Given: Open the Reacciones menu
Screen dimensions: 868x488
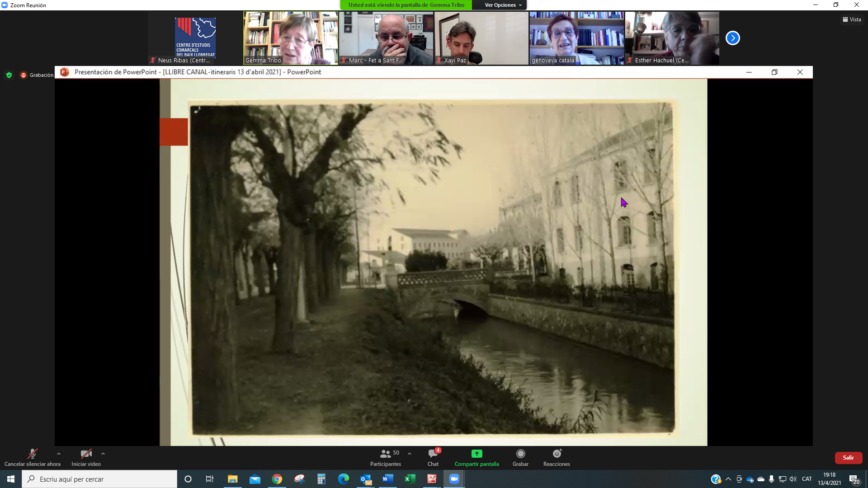Looking at the screenshot, I should [557, 454].
